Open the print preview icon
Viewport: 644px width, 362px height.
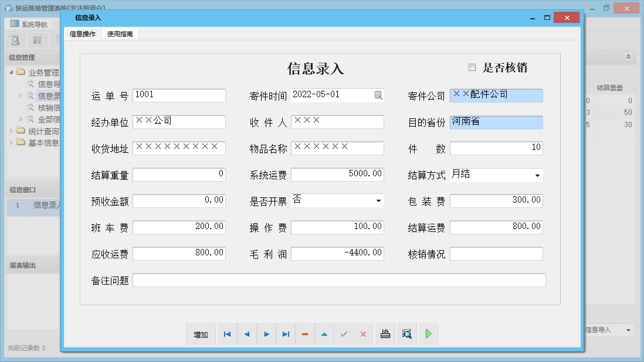pyautogui.click(x=385, y=334)
